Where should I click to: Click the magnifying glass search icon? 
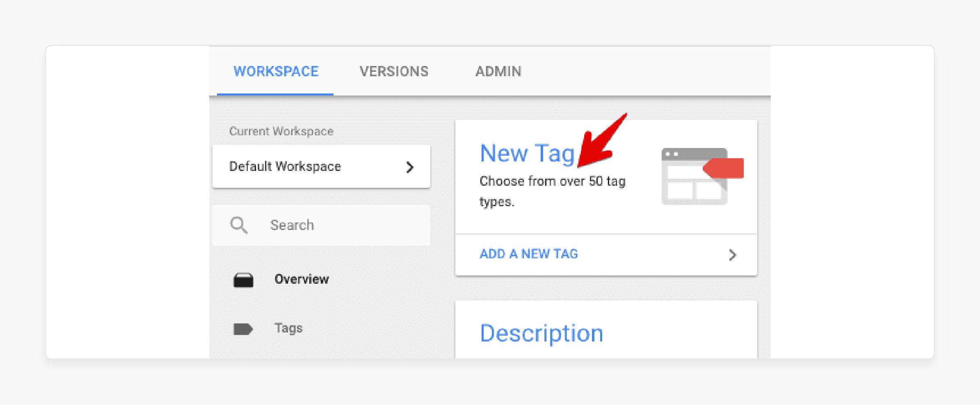point(239,225)
